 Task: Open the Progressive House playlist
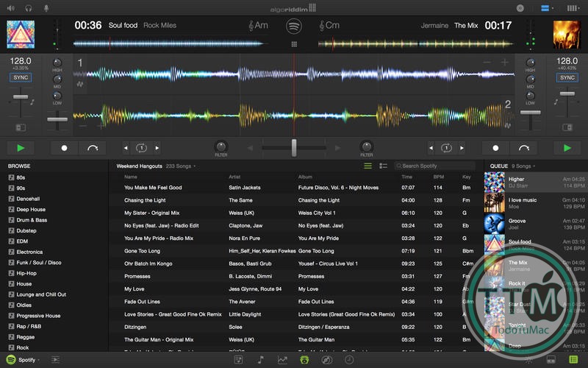pyautogui.click(x=38, y=316)
